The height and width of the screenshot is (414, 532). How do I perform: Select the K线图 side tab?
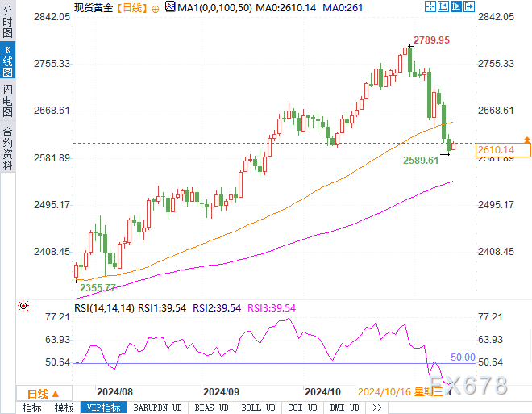point(7,61)
